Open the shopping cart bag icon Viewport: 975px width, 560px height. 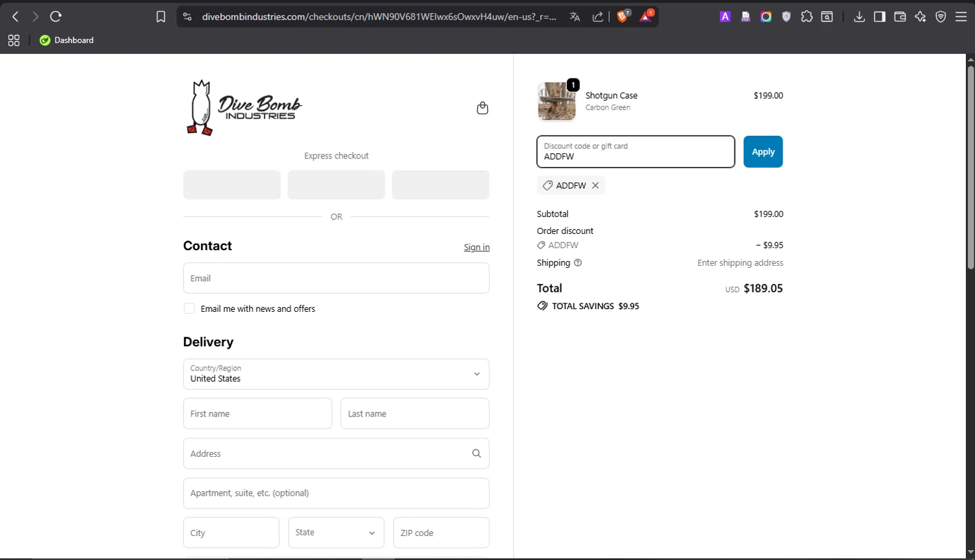482,108
